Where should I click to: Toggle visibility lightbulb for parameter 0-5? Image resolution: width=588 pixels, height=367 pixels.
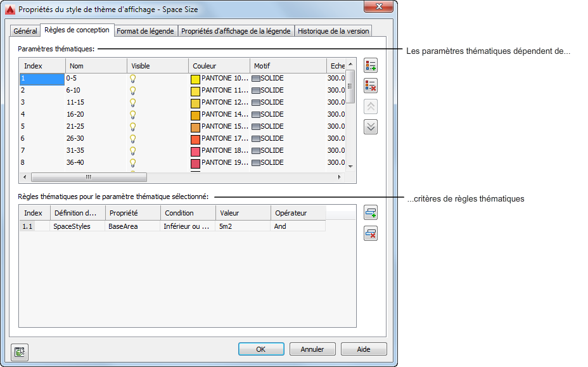pyautogui.click(x=133, y=79)
